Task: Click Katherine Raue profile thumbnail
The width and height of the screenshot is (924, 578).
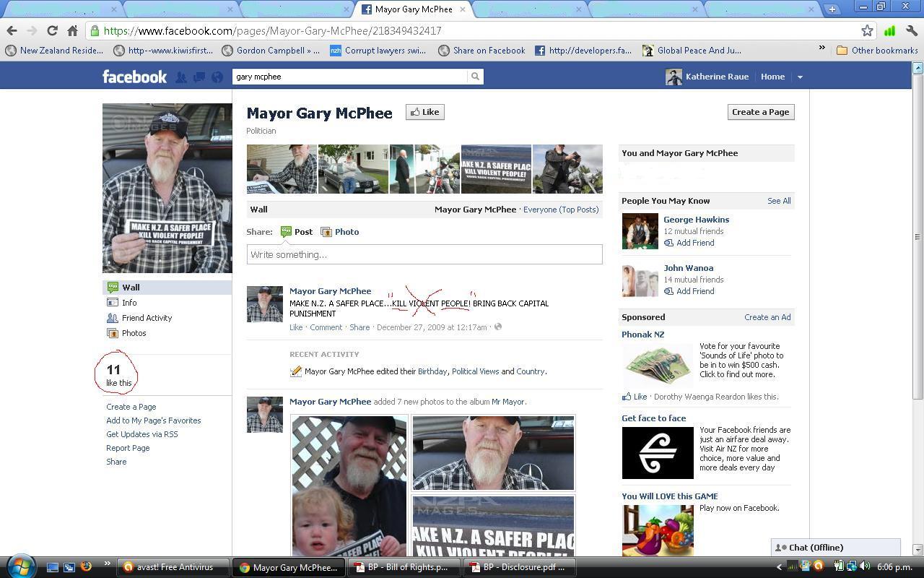Action: 674,77
